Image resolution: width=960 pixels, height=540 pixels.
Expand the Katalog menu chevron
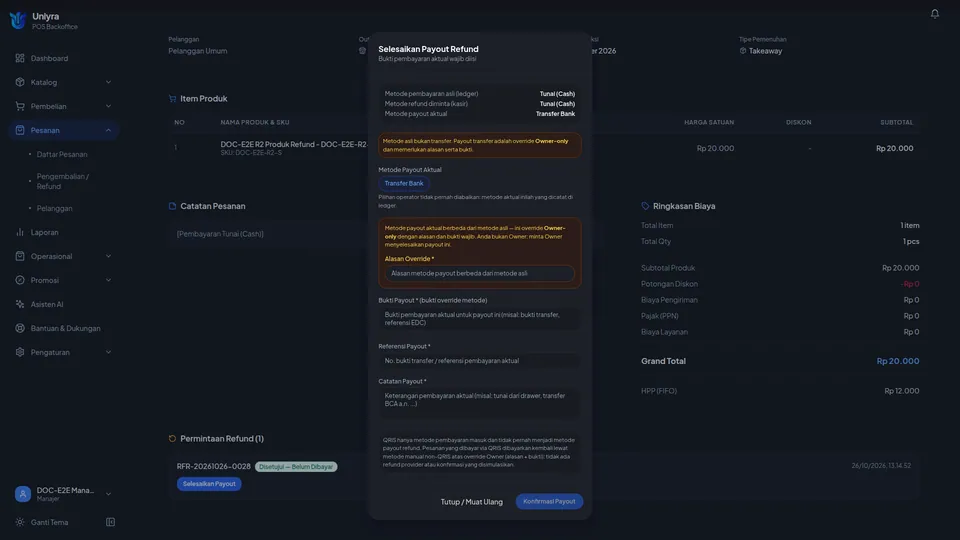point(108,82)
